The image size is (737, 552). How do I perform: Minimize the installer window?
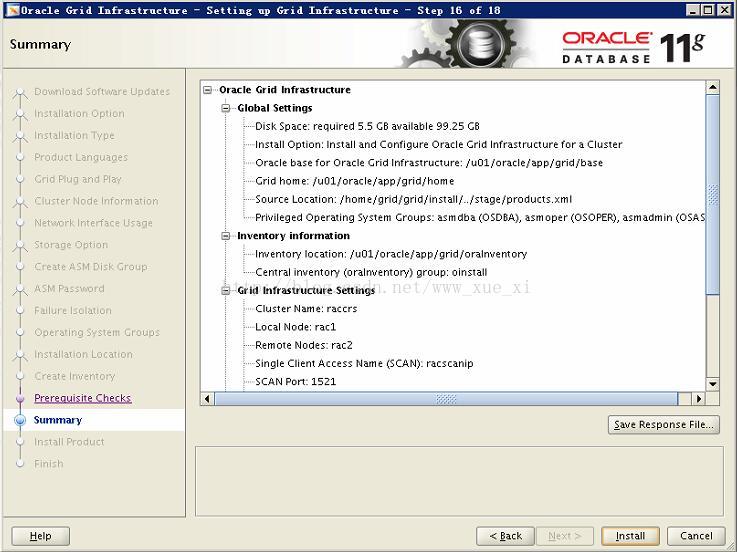click(693, 10)
